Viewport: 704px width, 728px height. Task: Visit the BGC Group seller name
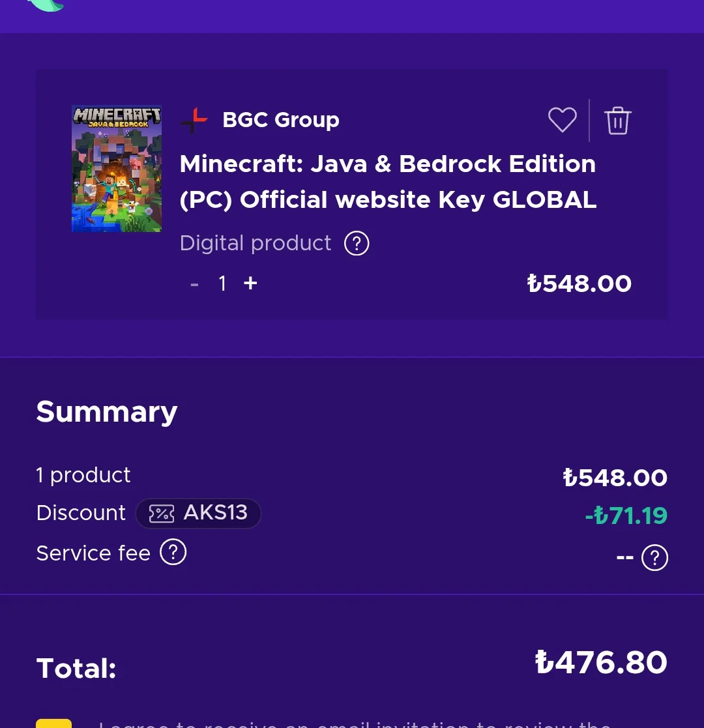(281, 120)
